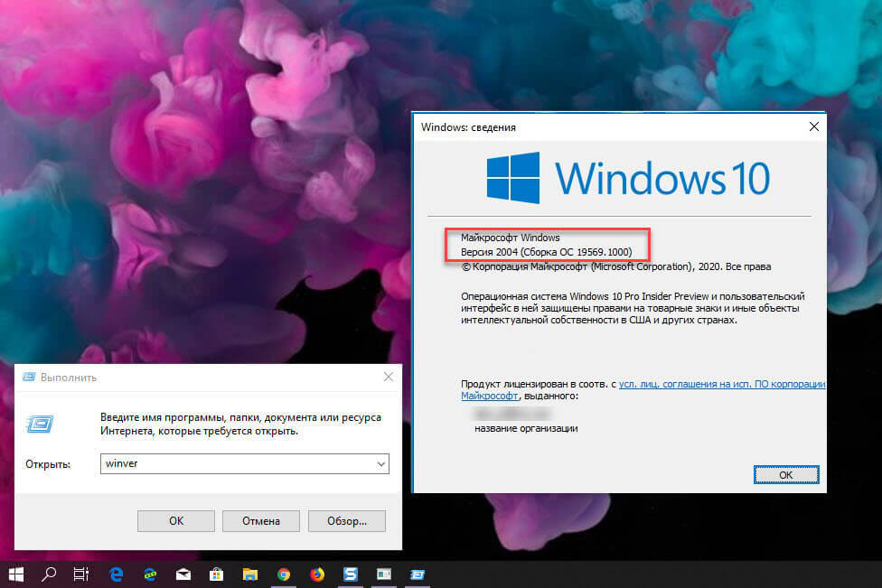Open Microsoft Store from taskbar
This screenshot has height=588, width=882.
click(x=217, y=574)
